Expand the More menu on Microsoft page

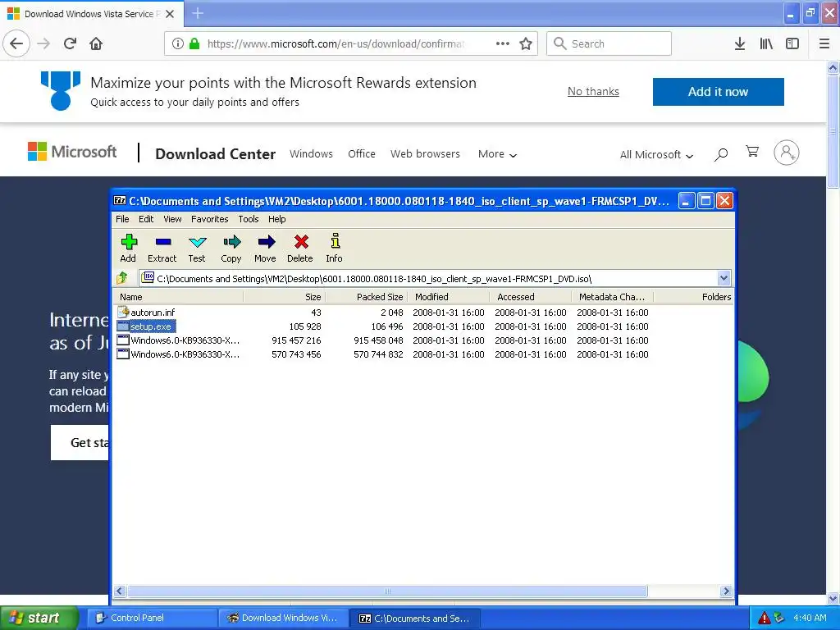(497, 154)
